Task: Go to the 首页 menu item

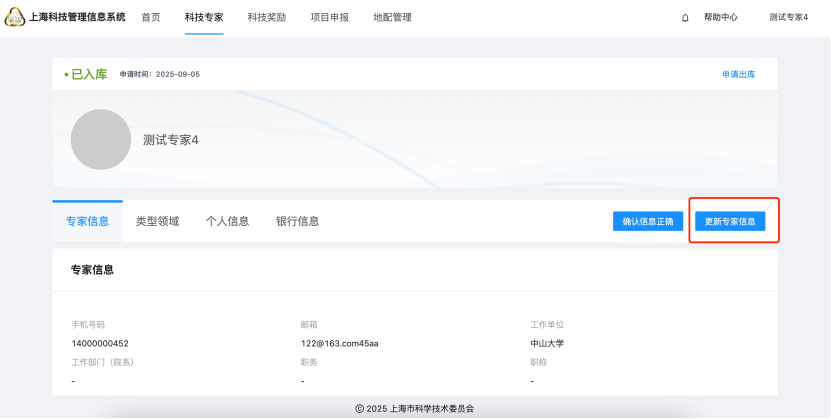Action: pyautogui.click(x=150, y=17)
